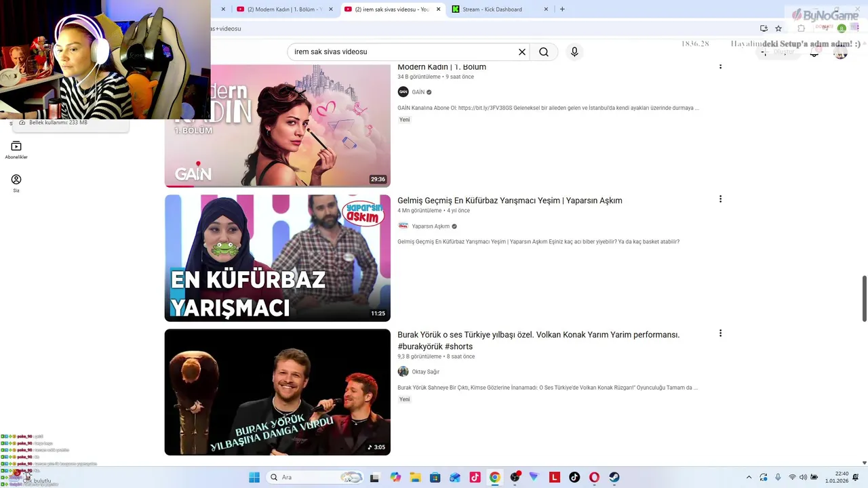Screen dimensions: 868x488
Task: Switch to Chrome in the taskbar
Action: pyautogui.click(x=494, y=477)
